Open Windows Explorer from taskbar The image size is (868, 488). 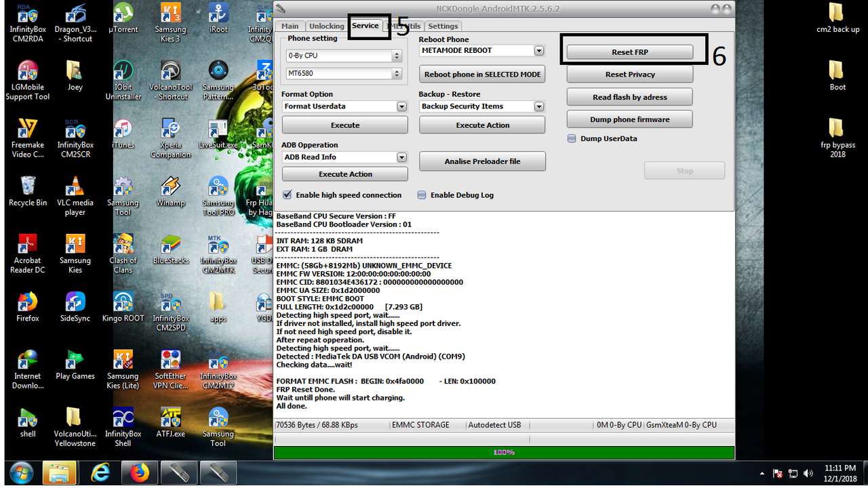pyautogui.click(x=60, y=472)
